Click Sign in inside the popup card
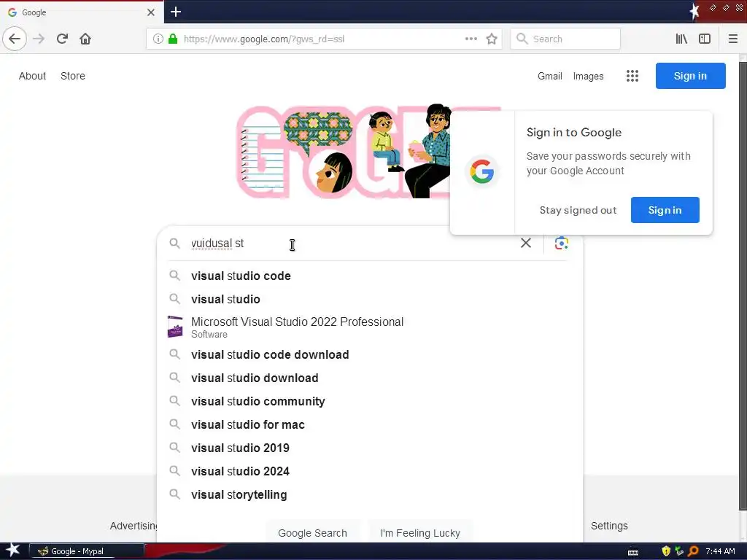Screen dimensions: 747x560 tap(665, 210)
